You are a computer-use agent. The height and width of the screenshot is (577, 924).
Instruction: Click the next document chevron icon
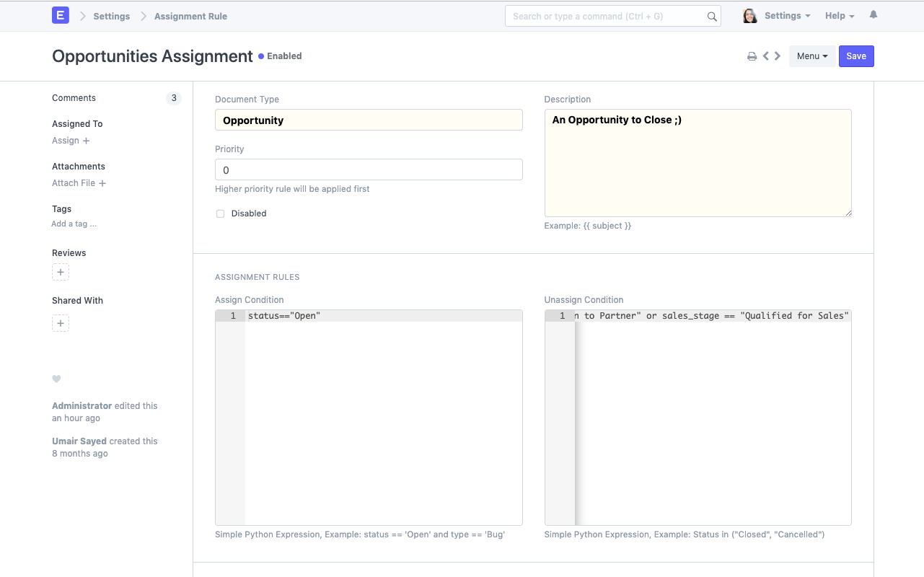(x=778, y=56)
